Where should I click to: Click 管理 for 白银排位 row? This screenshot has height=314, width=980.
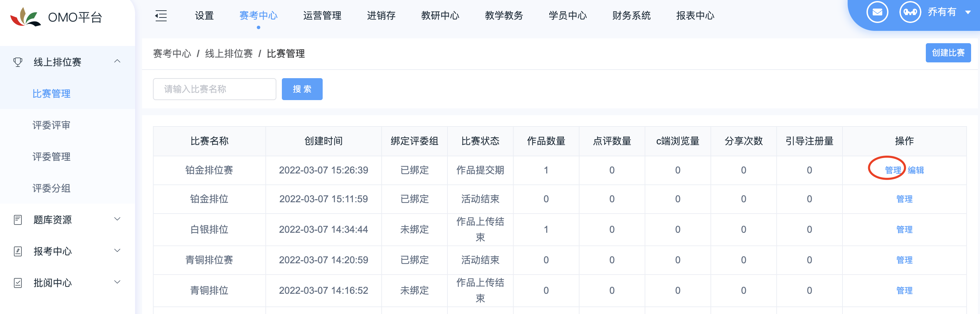pyautogui.click(x=904, y=229)
